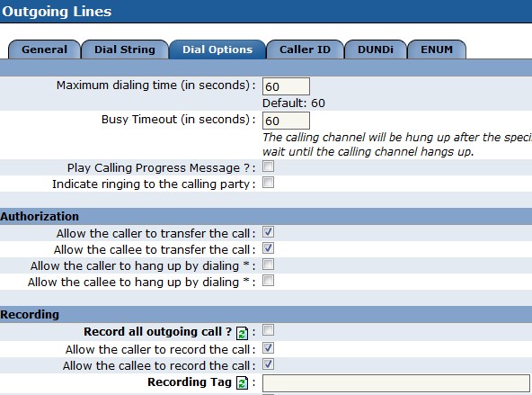Screen dimensions: 532x395
Task: Click the green icon beside Record all outgoing call
Action: pos(243,333)
